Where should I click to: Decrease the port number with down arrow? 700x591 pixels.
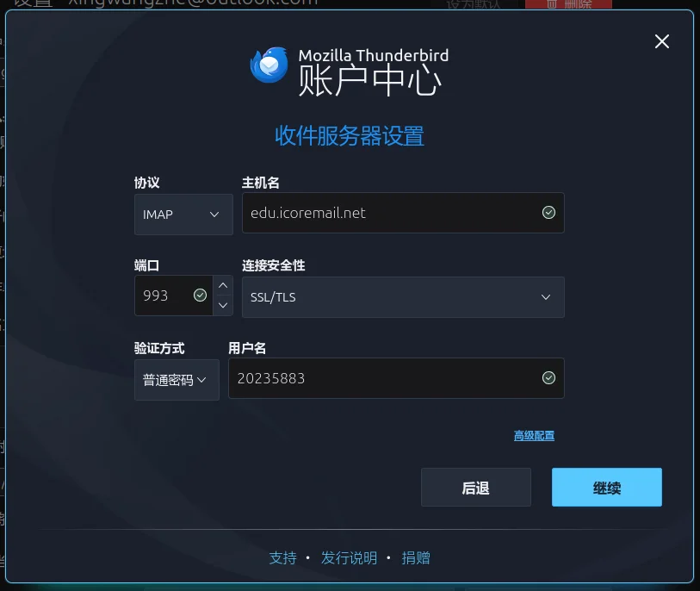pos(223,306)
